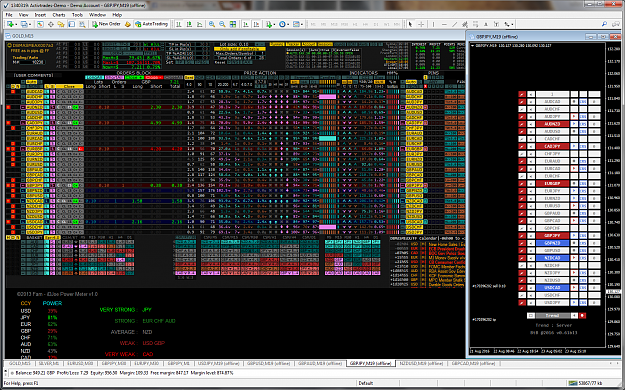Click the AUDNZD pair button in GBPJPY panel
The image size is (625, 390).
tap(552, 124)
